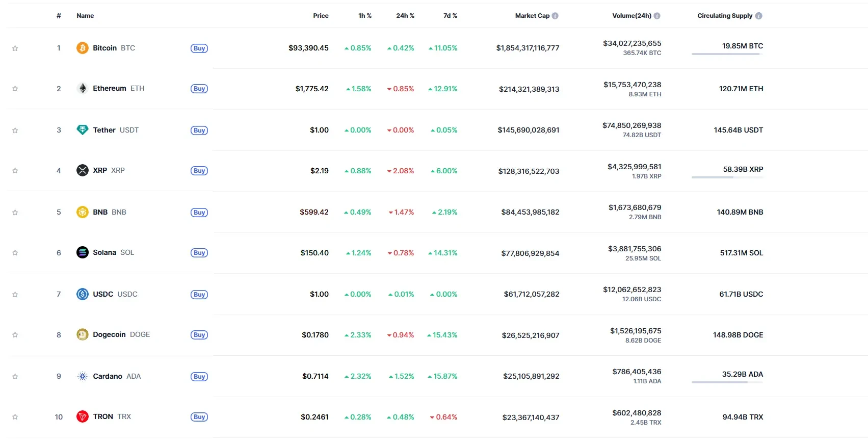Sort by the Price column header

[321, 16]
